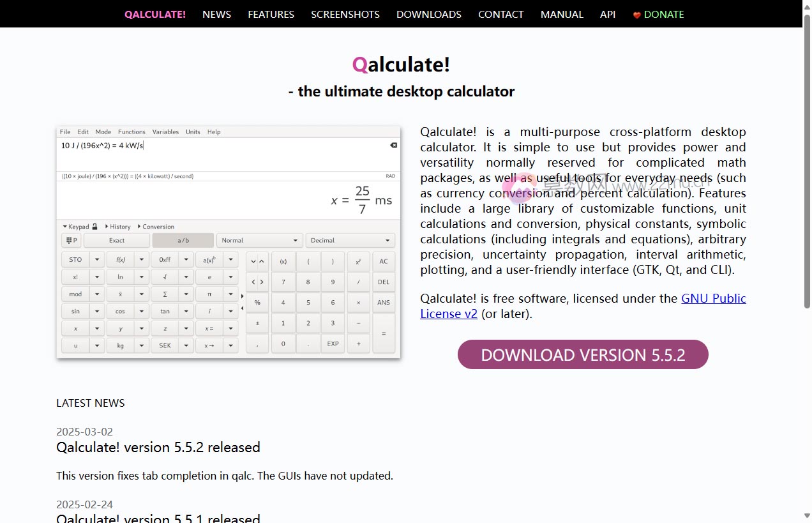This screenshot has width=812, height=523.
Task: Click the backspace icon in the expression field
Action: click(x=392, y=146)
